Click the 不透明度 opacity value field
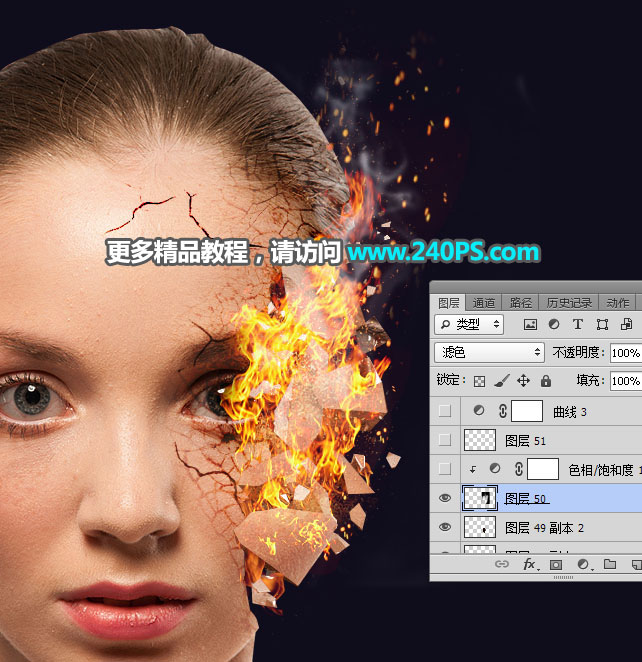 point(626,353)
